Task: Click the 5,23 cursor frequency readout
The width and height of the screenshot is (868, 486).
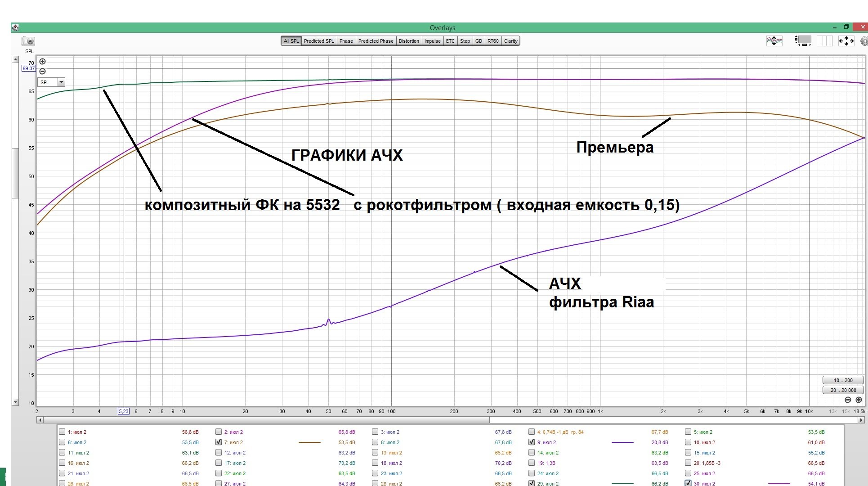Action: click(x=123, y=411)
